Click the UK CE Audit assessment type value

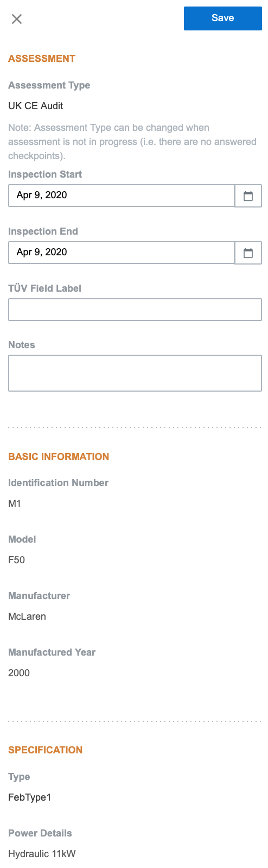coord(36,106)
